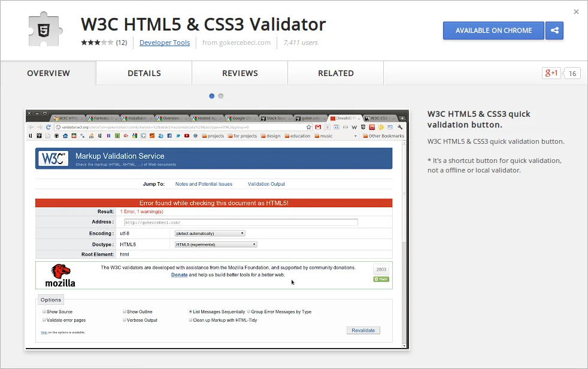Open the Doctype HTML5 experimental dropdown
The image size is (588, 369).
[x=216, y=244]
